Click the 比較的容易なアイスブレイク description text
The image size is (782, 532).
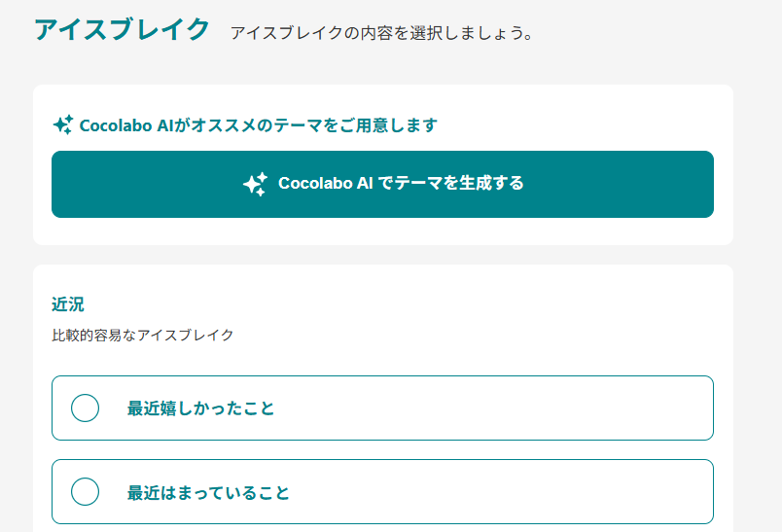click(143, 336)
